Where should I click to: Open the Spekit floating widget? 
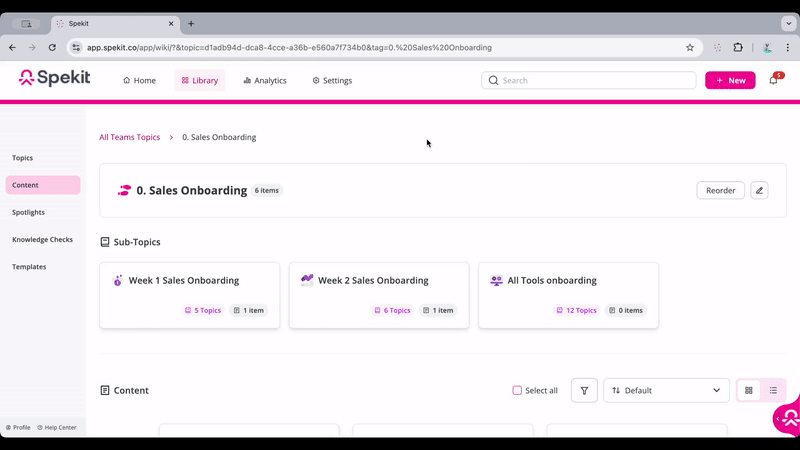click(787, 418)
